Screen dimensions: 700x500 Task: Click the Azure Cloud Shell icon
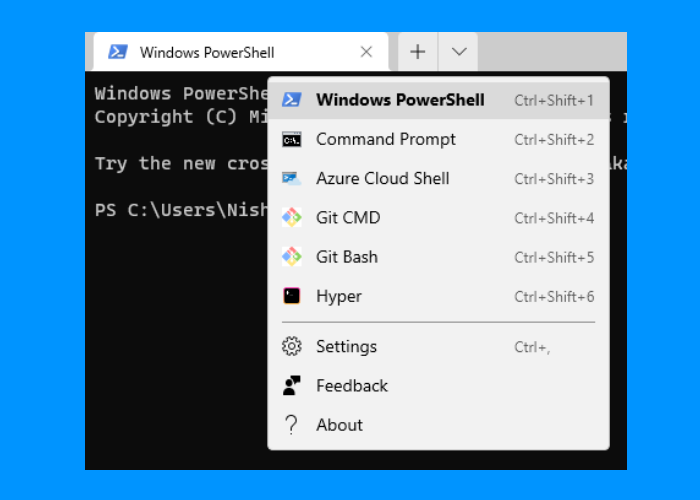292,179
